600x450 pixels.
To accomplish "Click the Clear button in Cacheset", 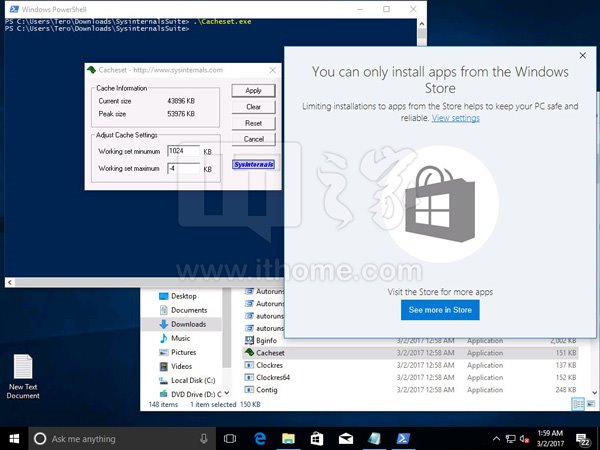I will point(253,107).
